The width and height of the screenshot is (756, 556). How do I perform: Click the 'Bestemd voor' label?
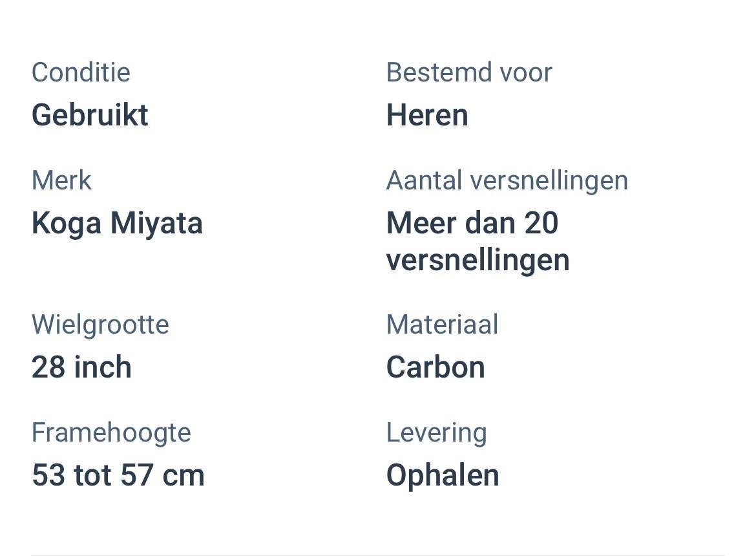point(469,72)
